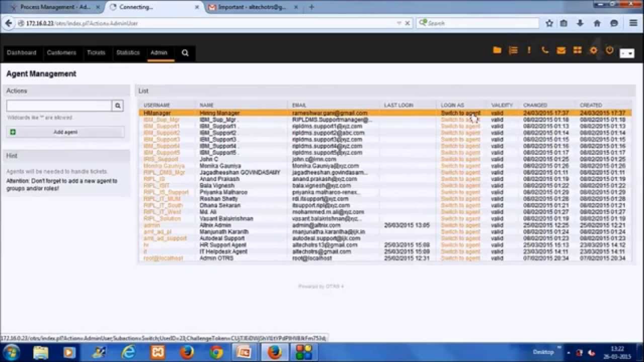The width and height of the screenshot is (644, 362).
Task: Click the Powered by OTRS 4 footer link
Action: pos(321,287)
